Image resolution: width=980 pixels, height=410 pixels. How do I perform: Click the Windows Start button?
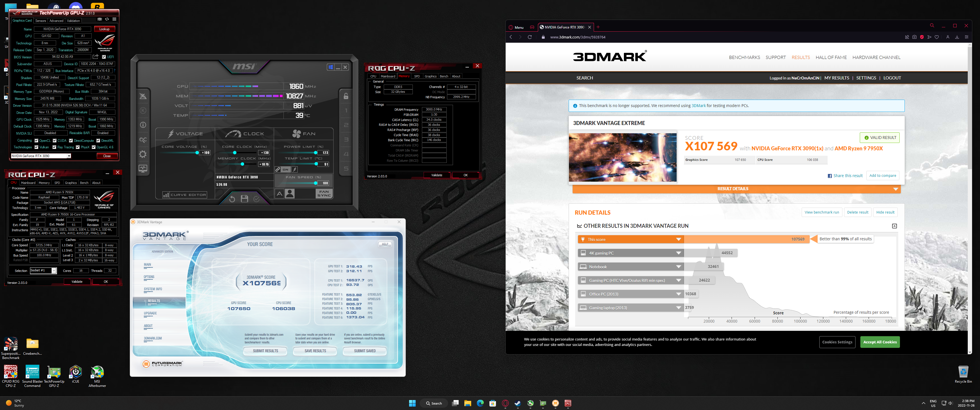pos(412,403)
